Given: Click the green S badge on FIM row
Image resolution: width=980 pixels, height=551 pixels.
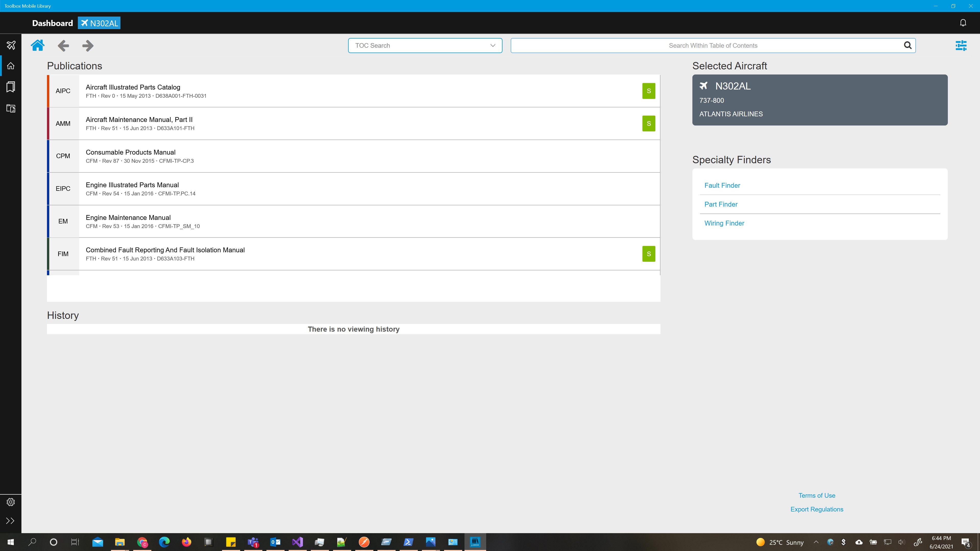Looking at the screenshot, I should 649,254.
